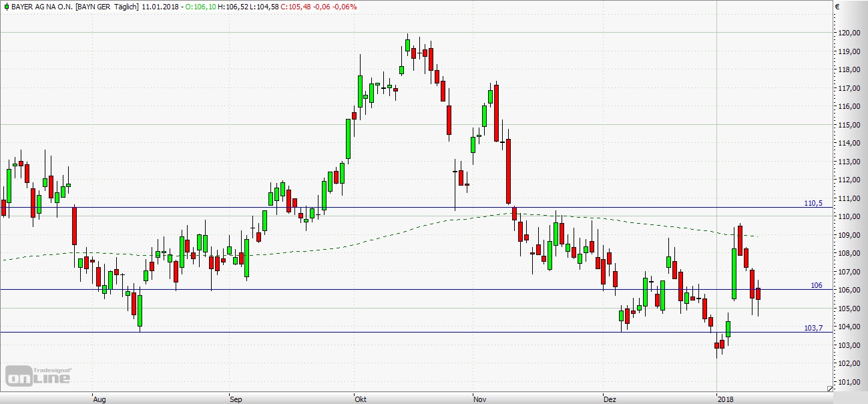The image size is (868, 404).
Task: Click the Sep label on time axis
Action: tap(236, 399)
